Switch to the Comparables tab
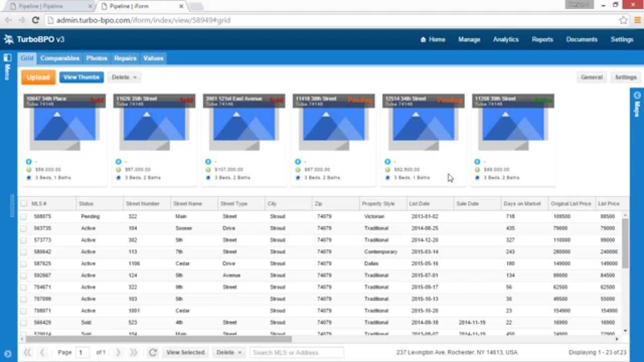Screen dimensions: 644x362 coord(60,58)
